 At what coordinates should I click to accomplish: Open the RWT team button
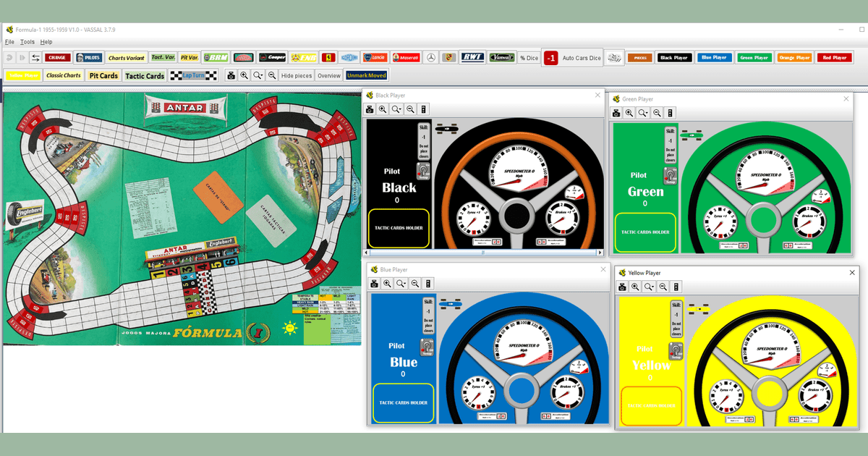472,57
